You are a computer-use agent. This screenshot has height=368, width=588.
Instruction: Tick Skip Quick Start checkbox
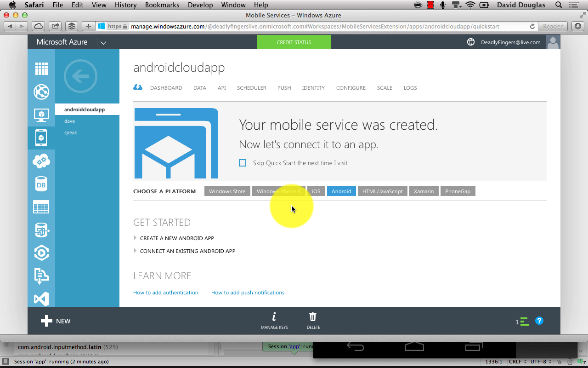click(x=243, y=163)
